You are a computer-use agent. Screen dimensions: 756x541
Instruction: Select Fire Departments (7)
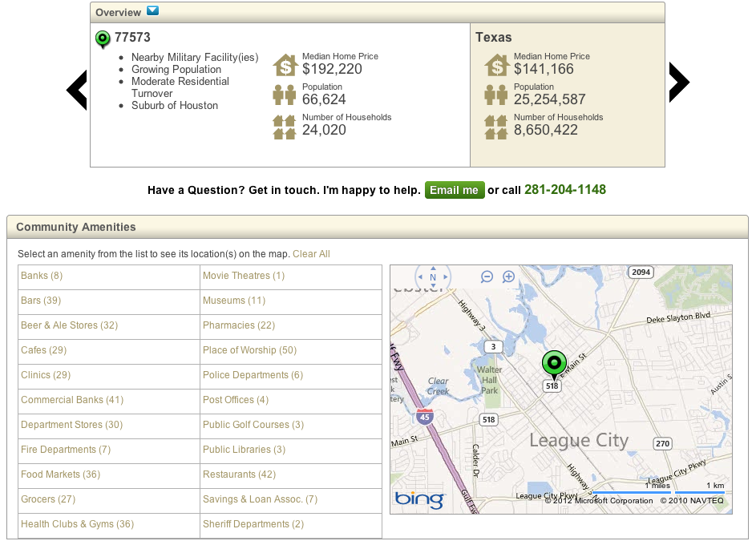[x=66, y=450]
